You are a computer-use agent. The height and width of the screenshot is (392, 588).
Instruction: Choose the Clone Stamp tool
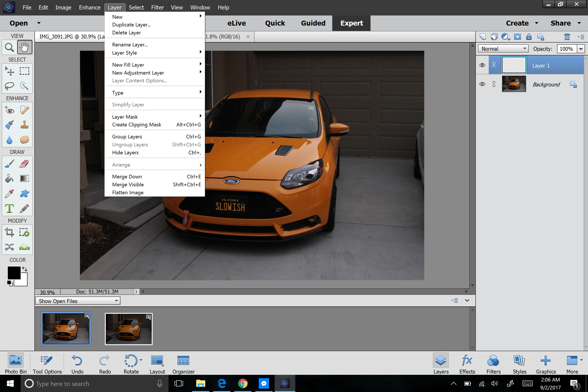[x=24, y=124]
